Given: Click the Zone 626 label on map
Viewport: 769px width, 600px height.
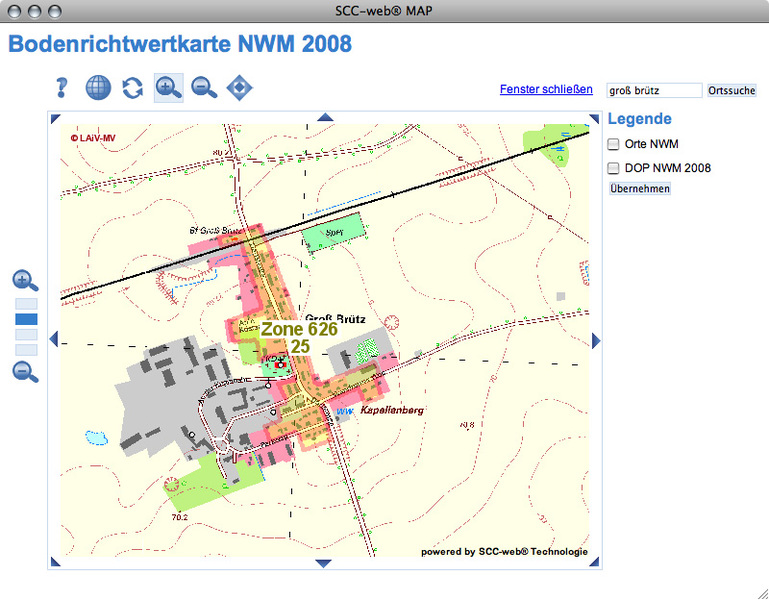Looking at the screenshot, I should (299, 328).
